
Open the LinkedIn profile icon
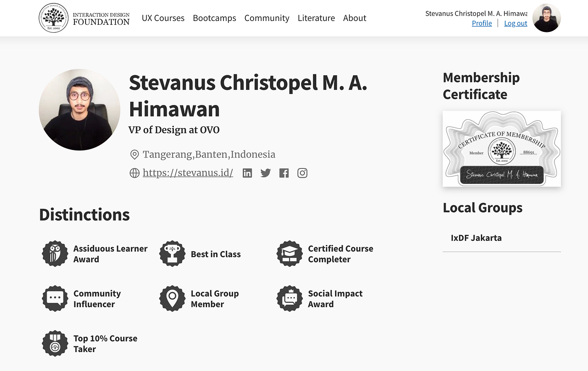coord(247,173)
